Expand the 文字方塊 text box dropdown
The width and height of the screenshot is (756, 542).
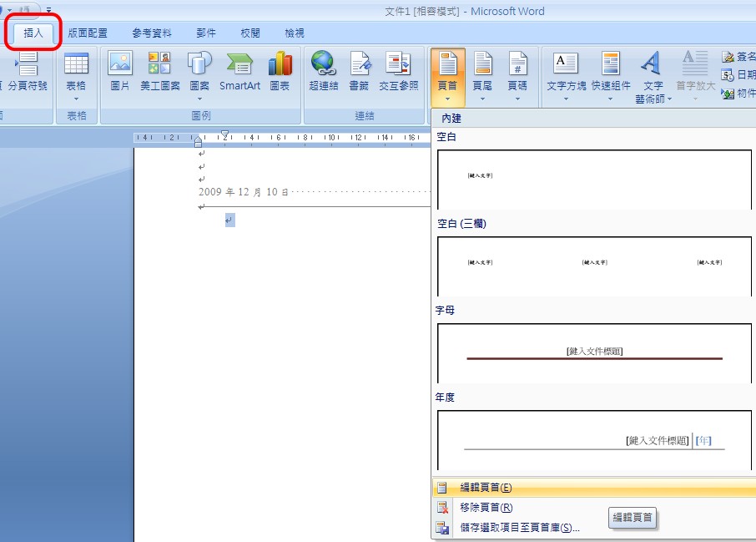[x=566, y=75]
